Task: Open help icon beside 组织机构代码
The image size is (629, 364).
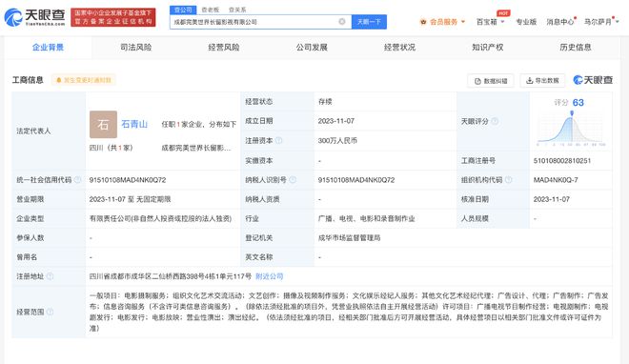Action: (x=508, y=179)
